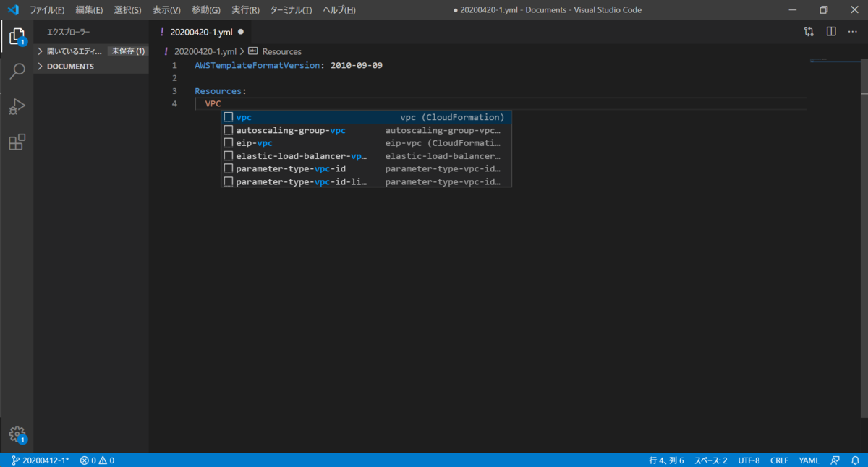Open the 移動(G) menu
This screenshot has height=467, width=868.
(x=206, y=10)
